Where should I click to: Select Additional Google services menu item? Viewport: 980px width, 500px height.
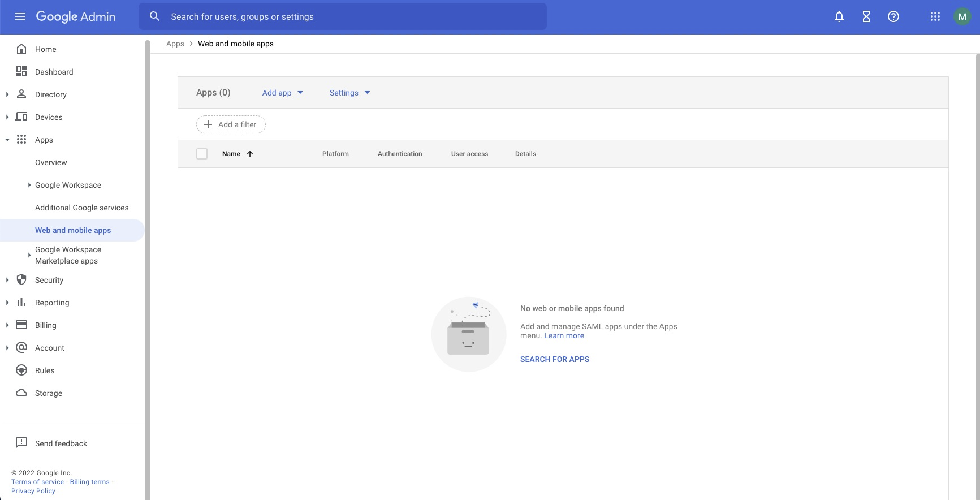tap(81, 208)
